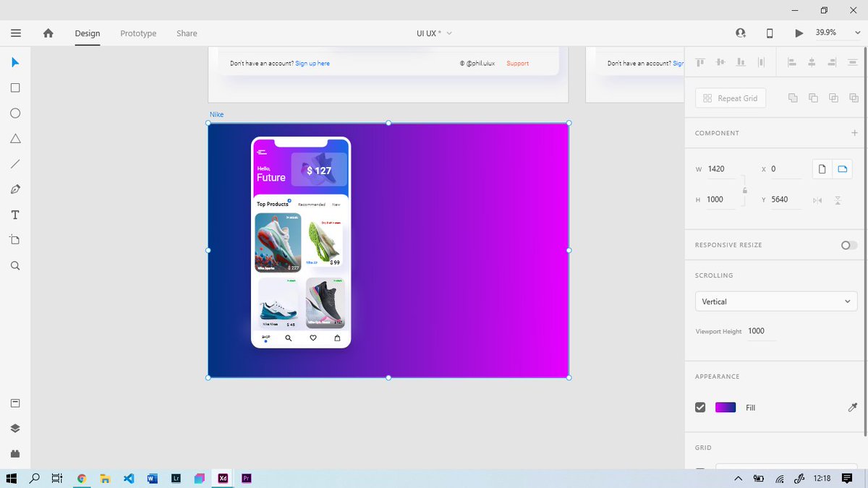
Task: Click the invite to document icon
Action: tap(741, 33)
